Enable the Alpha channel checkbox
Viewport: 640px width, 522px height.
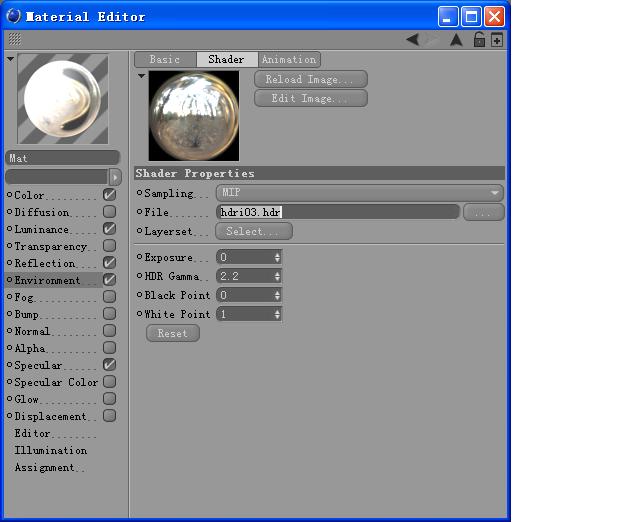109,348
